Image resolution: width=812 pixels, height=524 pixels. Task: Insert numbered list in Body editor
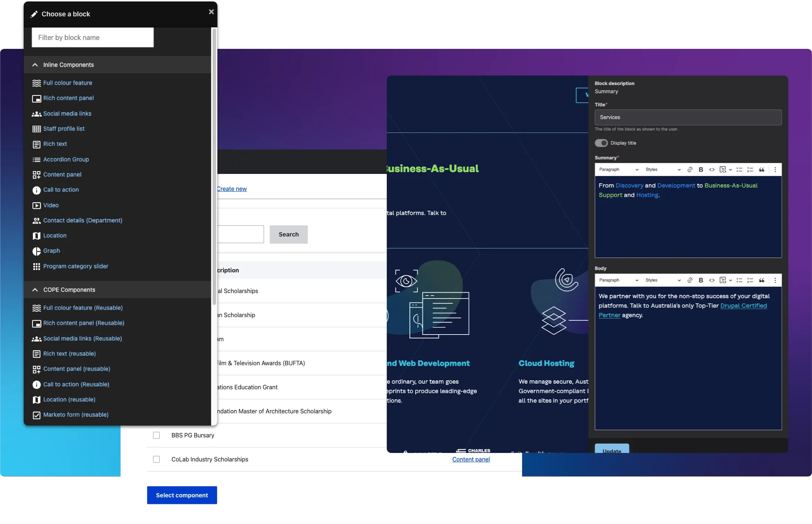point(750,281)
